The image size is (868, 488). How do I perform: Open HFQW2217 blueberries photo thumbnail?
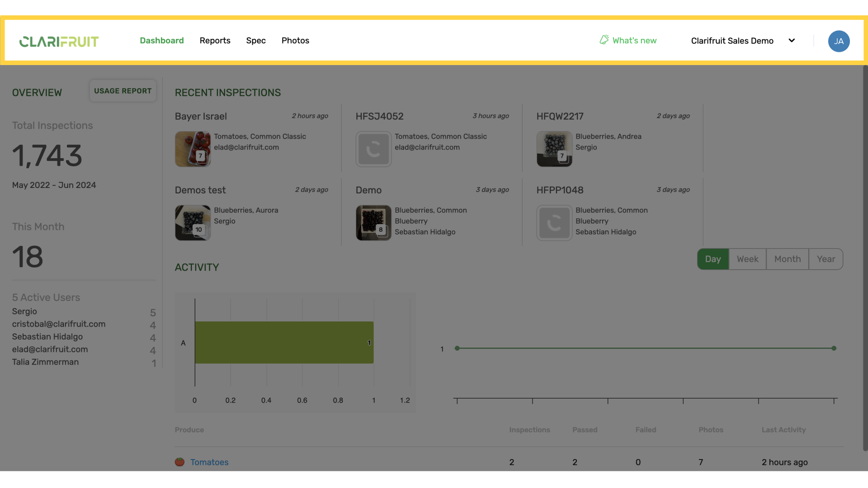point(554,149)
